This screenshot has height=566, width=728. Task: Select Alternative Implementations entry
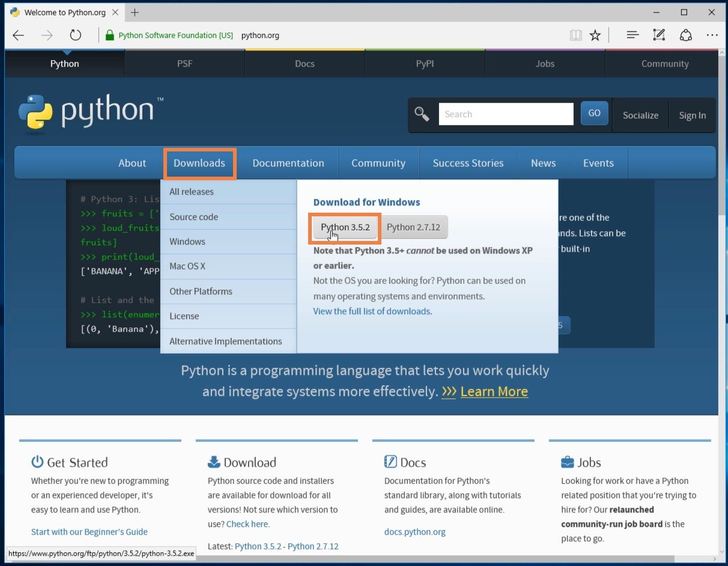(x=228, y=341)
